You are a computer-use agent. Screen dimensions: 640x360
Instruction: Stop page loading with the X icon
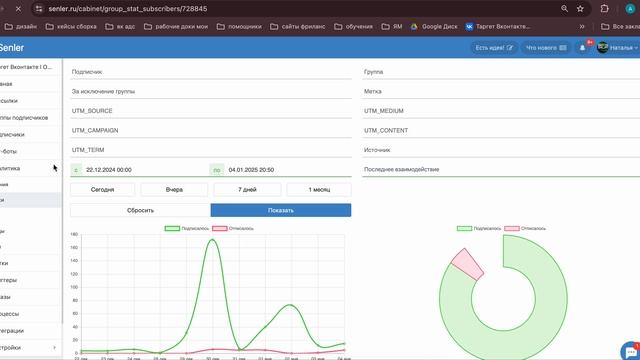[18, 9]
